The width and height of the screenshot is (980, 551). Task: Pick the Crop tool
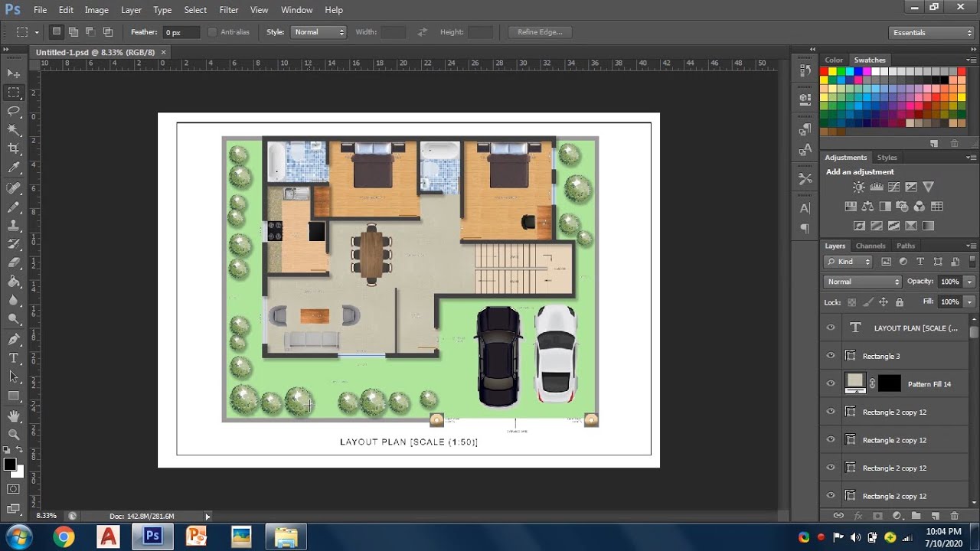(x=14, y=148)
